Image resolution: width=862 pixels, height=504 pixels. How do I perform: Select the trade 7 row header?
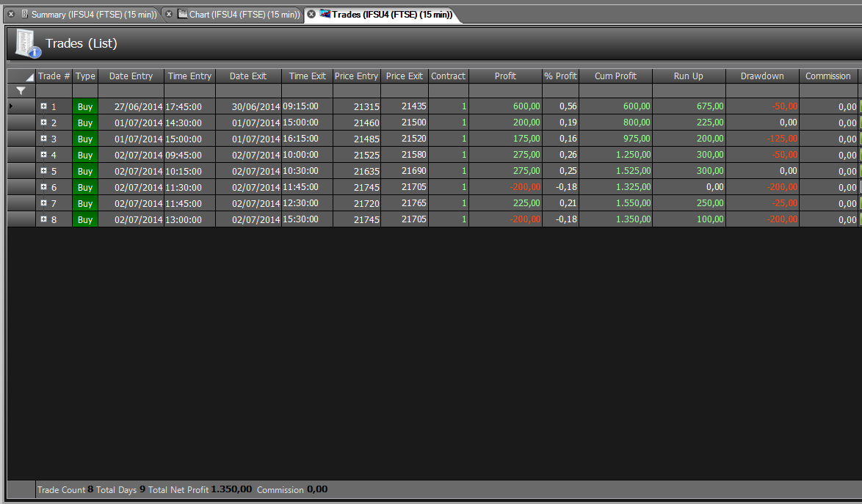pos(21,203)
